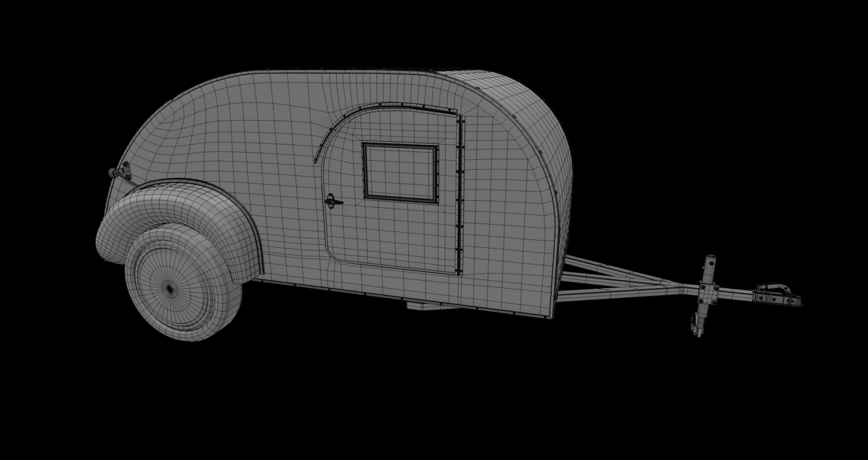
Task: Select the tail light on rear
Action: tap(120, 172)
